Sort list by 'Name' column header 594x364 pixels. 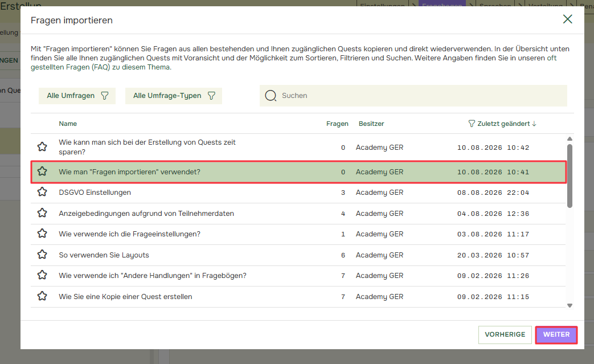[x=68, y=124]
